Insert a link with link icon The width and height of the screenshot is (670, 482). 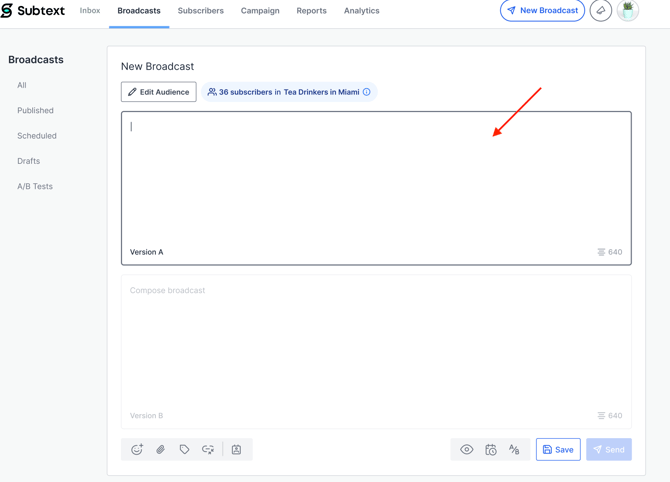208,450
